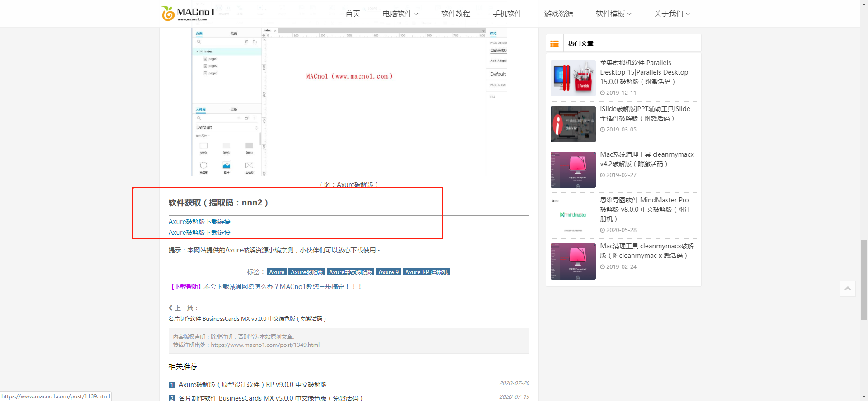Image resolution: width=868 pixels, height=401 pixels.
Task: Open the 游戏资源 menu item
Action: coord(558,14)
